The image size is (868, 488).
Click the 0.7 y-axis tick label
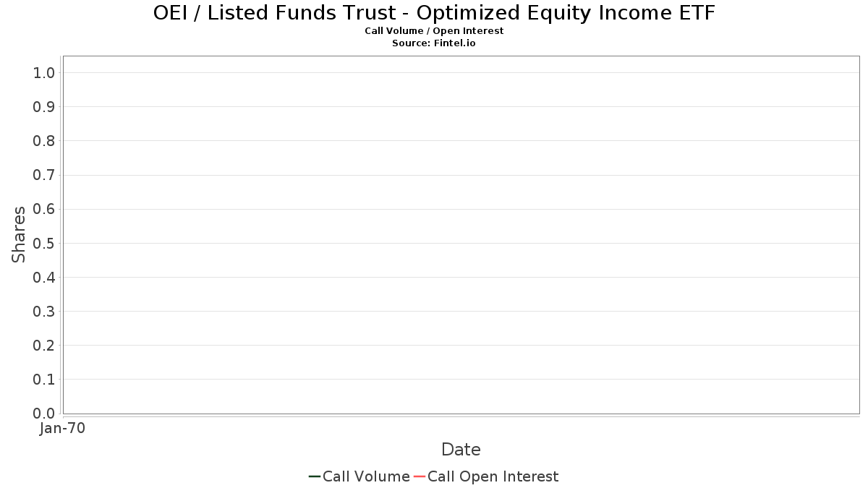click(44, 175)
